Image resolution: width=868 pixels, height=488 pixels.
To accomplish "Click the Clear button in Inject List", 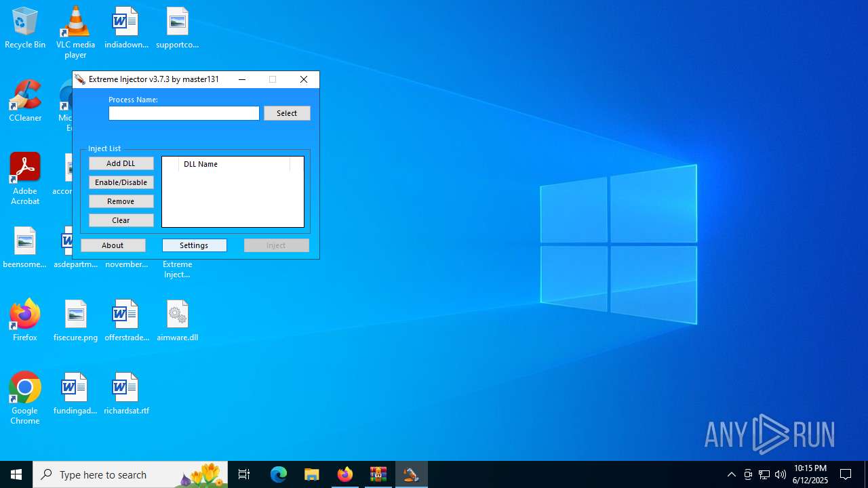I will 121,220.
